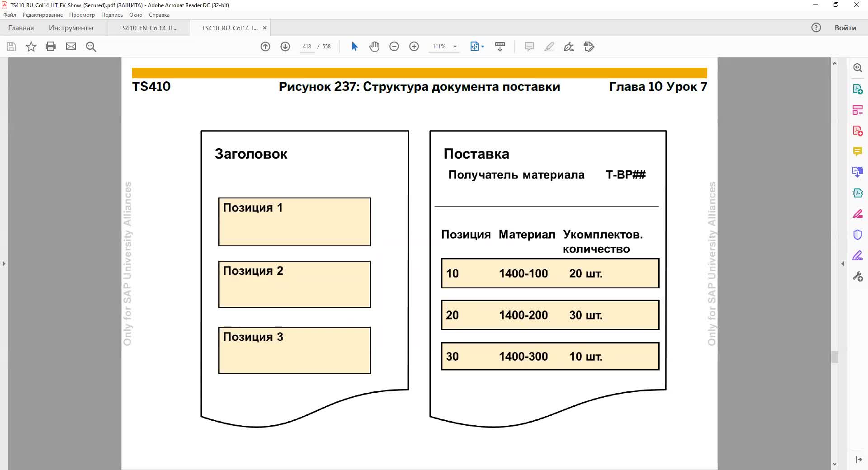The image size is (868, 470).
Task: Click the vertical scrollbar up arrow
Action: 835,63
